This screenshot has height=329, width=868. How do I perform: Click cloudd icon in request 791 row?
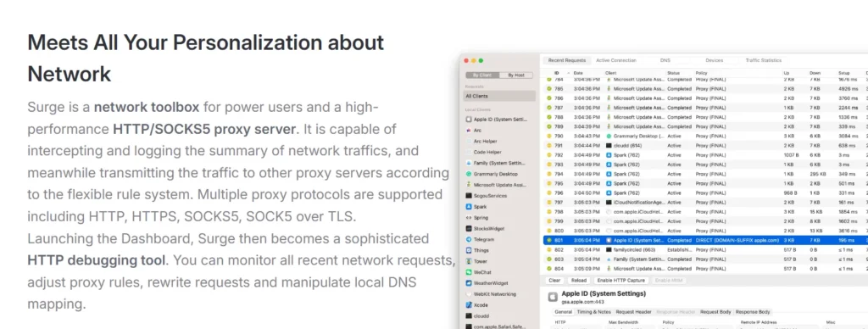pyautogui.click(x=609, y=146)
